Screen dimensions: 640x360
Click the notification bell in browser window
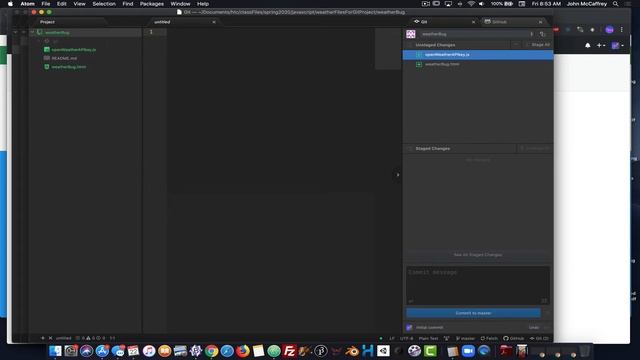tap(587, 45)
